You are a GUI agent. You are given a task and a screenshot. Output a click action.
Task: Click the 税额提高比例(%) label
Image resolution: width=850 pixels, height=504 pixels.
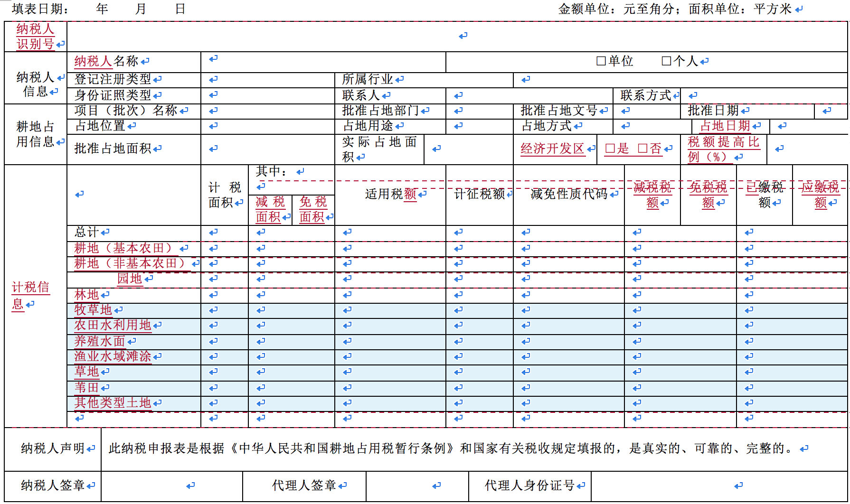[724, 149]
